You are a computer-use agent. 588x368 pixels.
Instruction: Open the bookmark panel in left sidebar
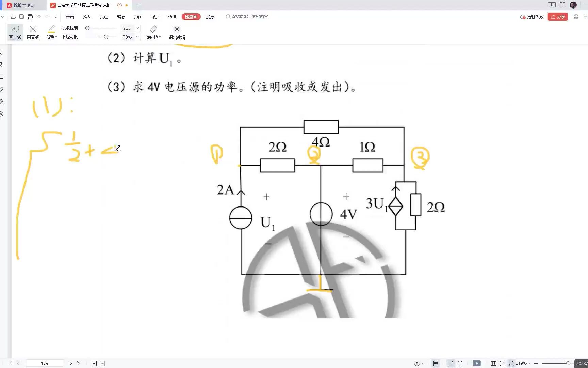pos(1,52)
